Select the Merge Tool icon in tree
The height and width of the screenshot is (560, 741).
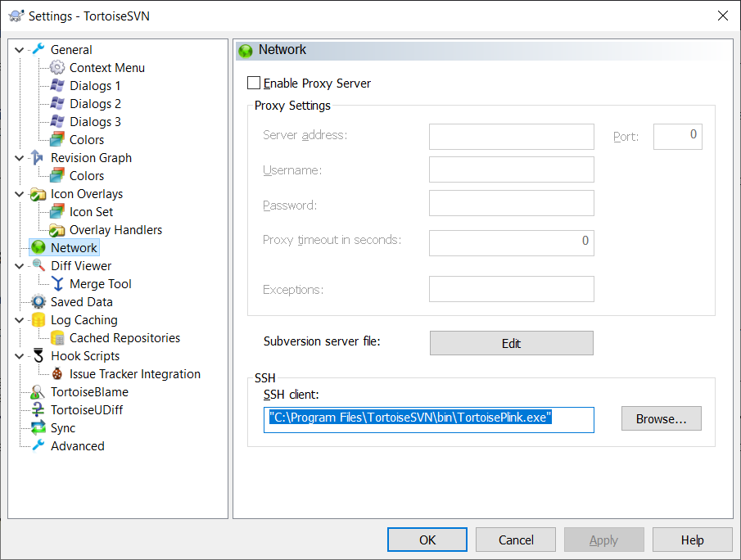coord(57,283)
